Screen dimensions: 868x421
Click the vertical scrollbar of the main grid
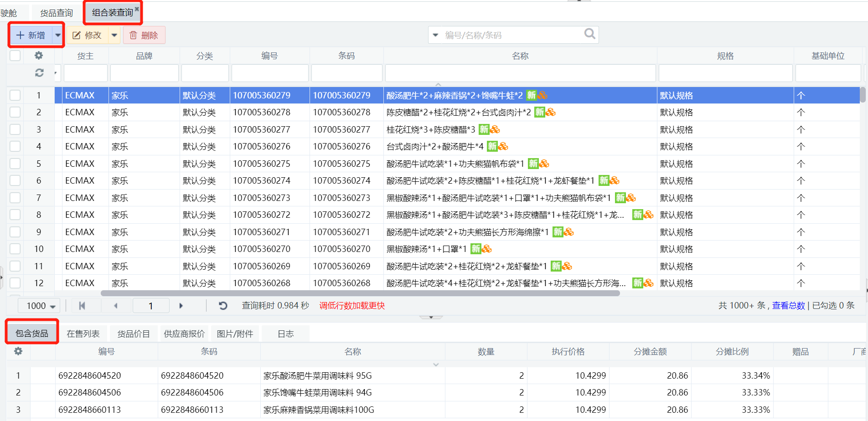863,94
